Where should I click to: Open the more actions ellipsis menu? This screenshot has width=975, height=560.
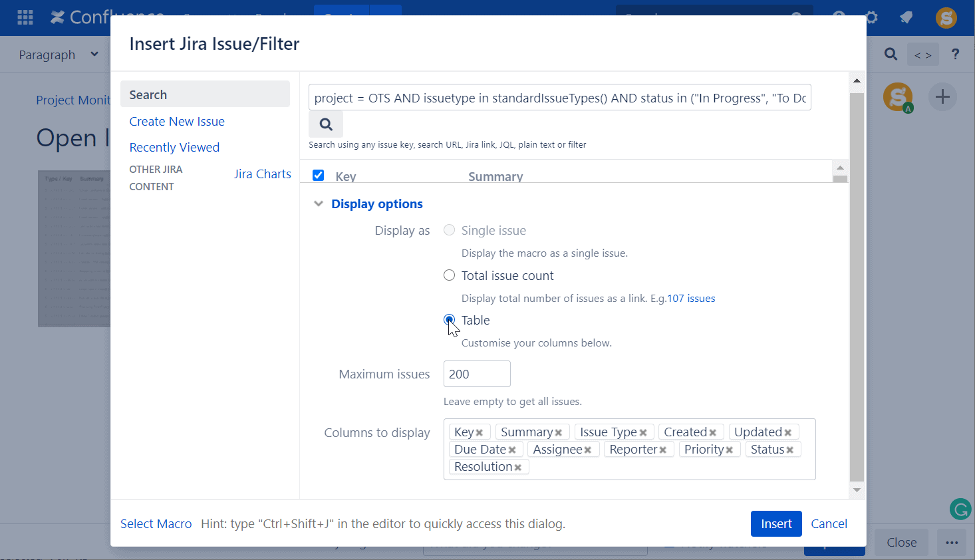click(x=951, y=542)
